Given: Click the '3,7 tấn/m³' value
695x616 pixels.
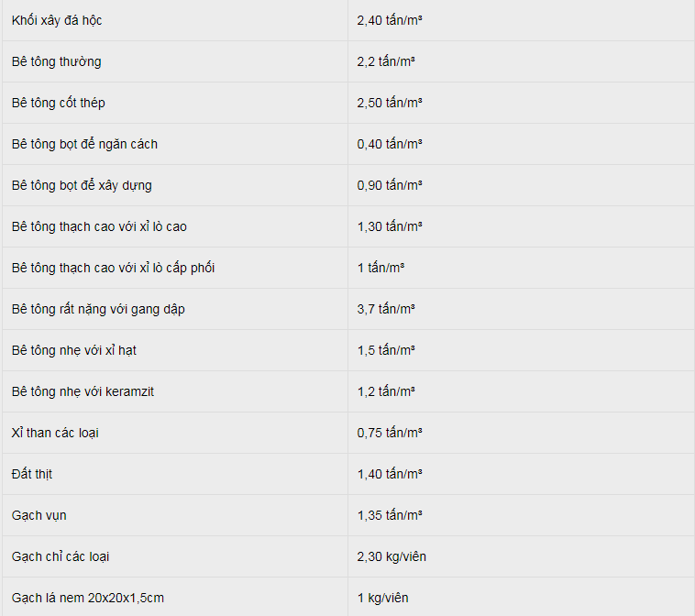Looking at the screenshot, I should (386, 309).
